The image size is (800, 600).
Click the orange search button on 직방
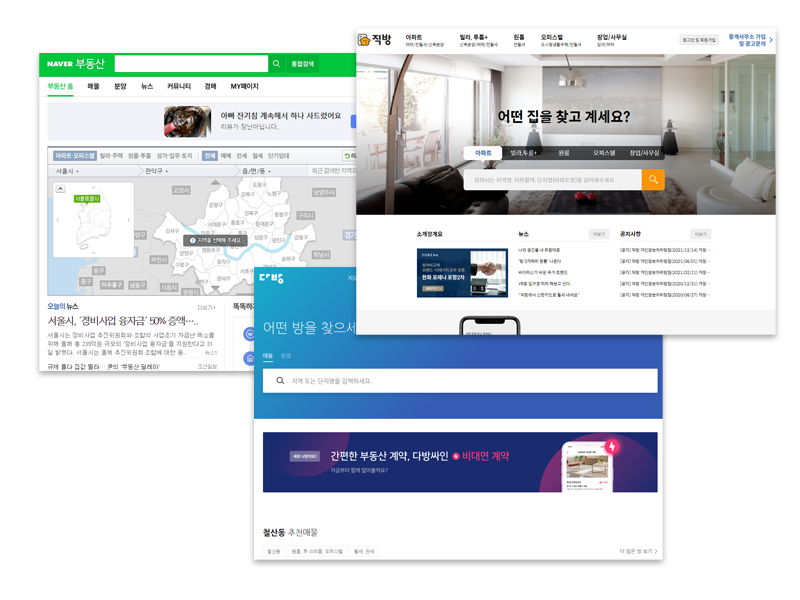coord(653,180)
